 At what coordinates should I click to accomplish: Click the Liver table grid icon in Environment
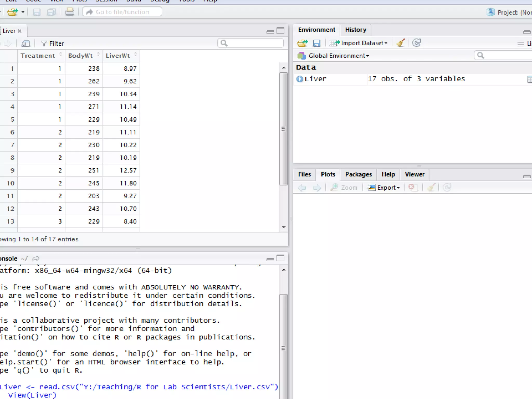(x=529, y=79)
